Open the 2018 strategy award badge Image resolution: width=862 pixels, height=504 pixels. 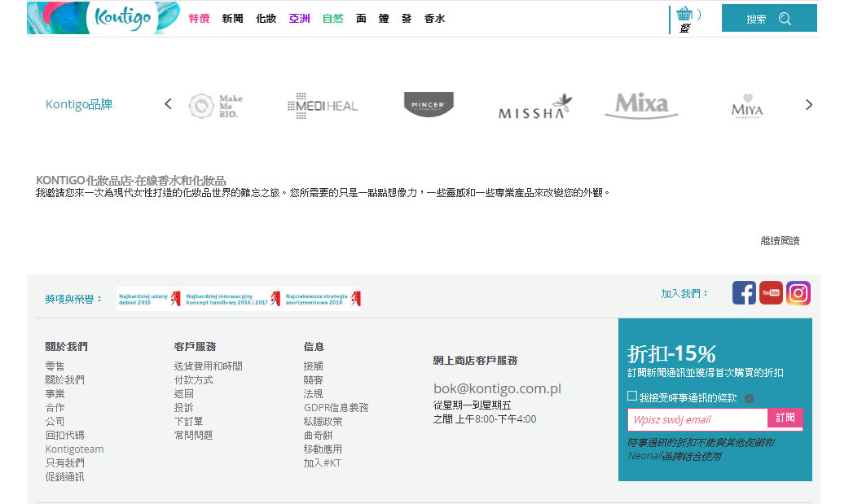[323, 299]
